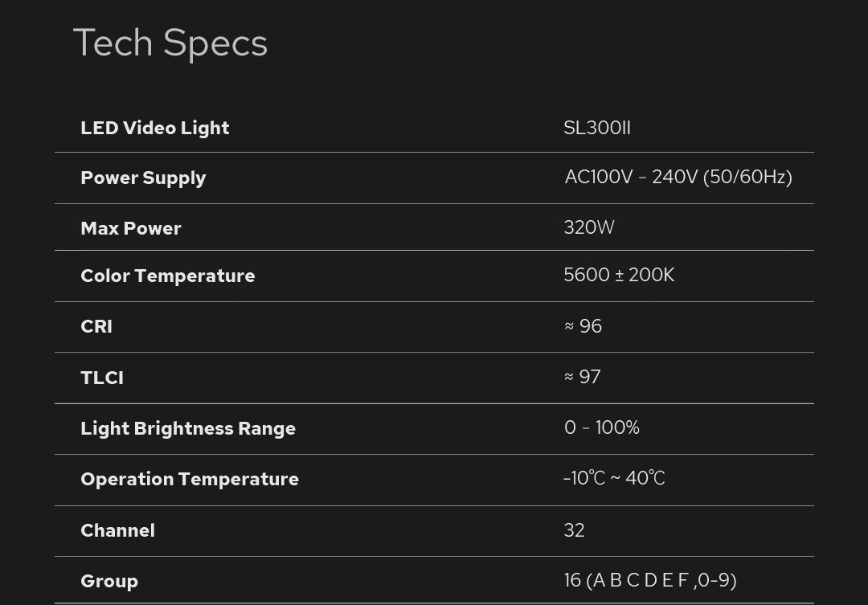Select the 16 (A B C D E F ,0-9) value
The height and width of the screenshot is (605, 868).
[x=650, y=580]
